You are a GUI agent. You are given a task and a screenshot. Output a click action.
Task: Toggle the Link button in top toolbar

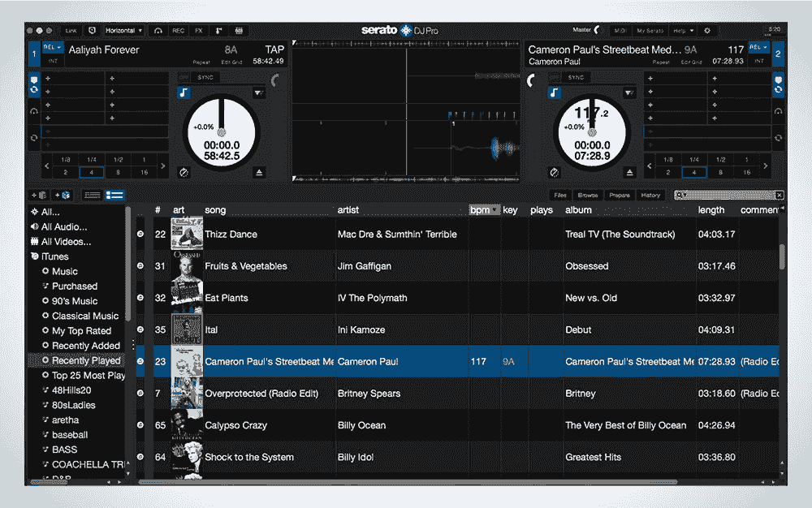pyautogui.click(x=71, y=31)
